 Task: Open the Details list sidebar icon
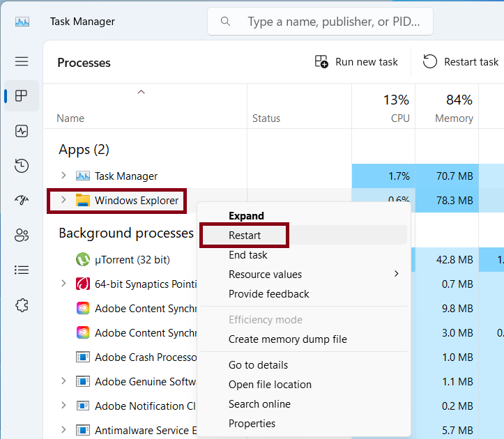pos(22,270)
